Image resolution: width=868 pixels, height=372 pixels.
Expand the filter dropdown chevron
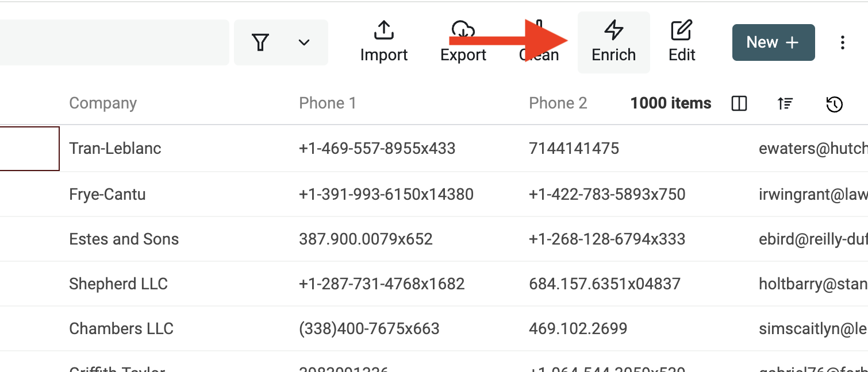coord(304,42)
